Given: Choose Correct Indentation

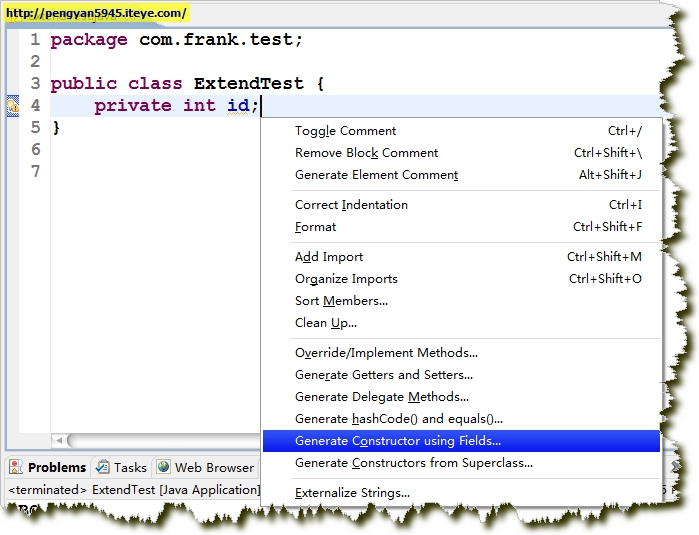Looking at the screenshot, I should [461, 205].
